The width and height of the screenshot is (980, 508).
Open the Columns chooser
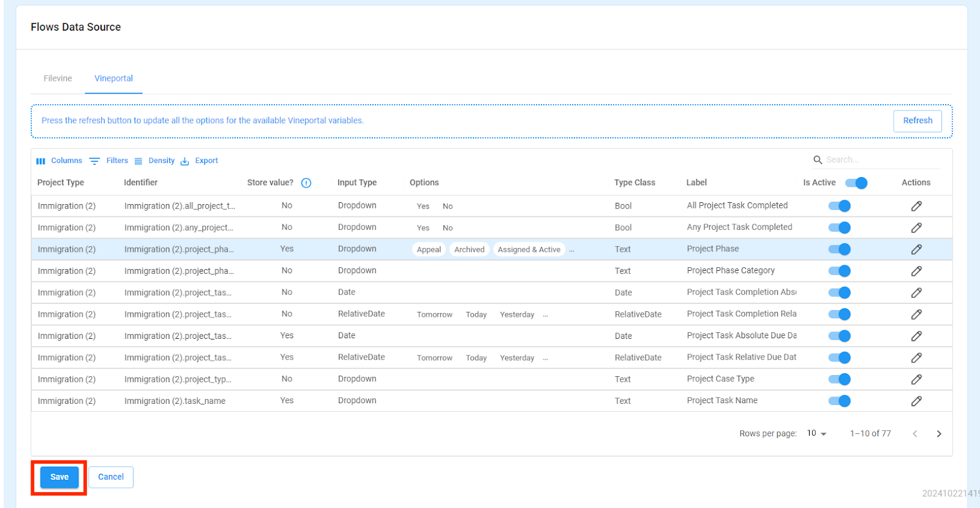coord(59,161)
